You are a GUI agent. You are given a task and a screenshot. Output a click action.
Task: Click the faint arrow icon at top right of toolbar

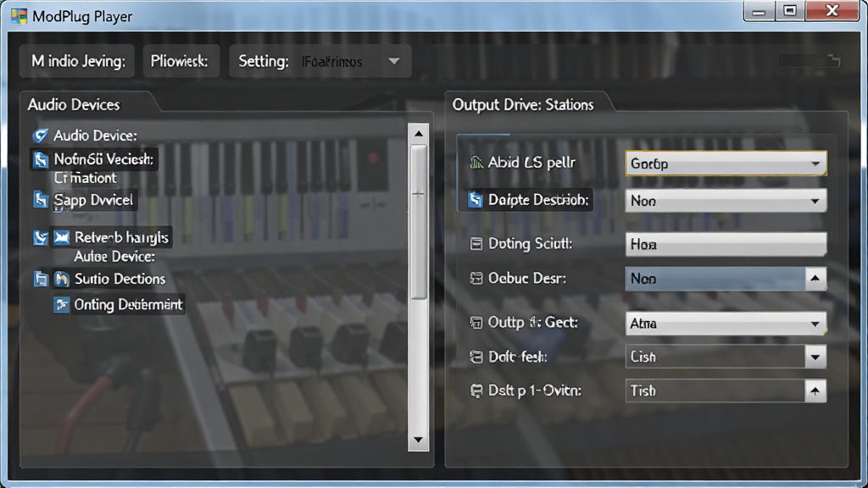pos(833,60)
